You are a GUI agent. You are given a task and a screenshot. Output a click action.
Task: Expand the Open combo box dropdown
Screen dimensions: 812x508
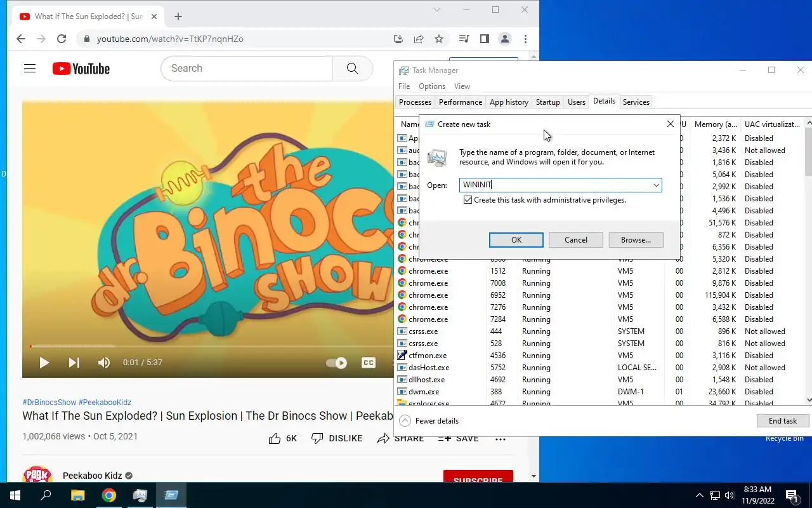(656, 185)
